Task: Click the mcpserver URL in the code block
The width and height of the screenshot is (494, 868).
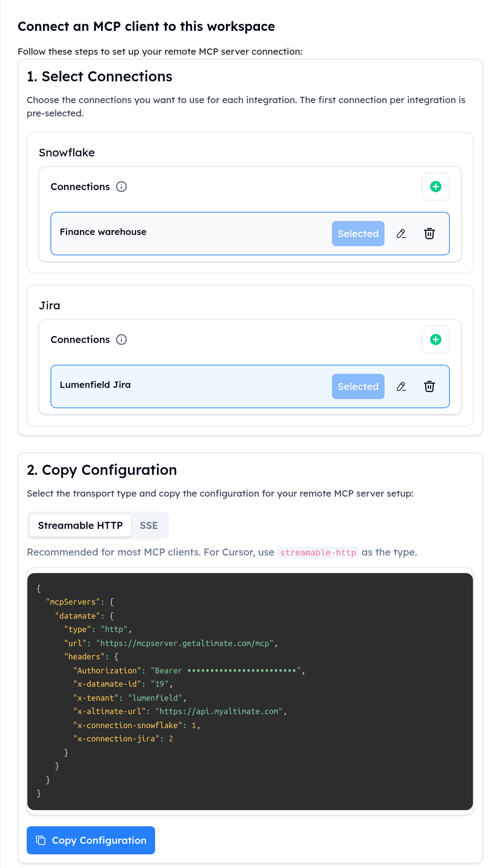Action: pos(185,643)
